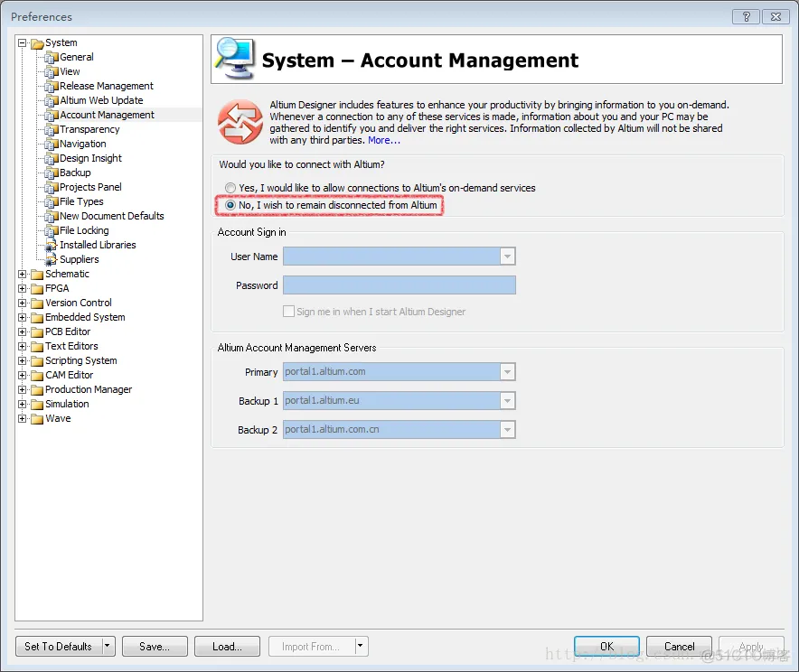Click the Suppliers icon in tree

[52, 259]
